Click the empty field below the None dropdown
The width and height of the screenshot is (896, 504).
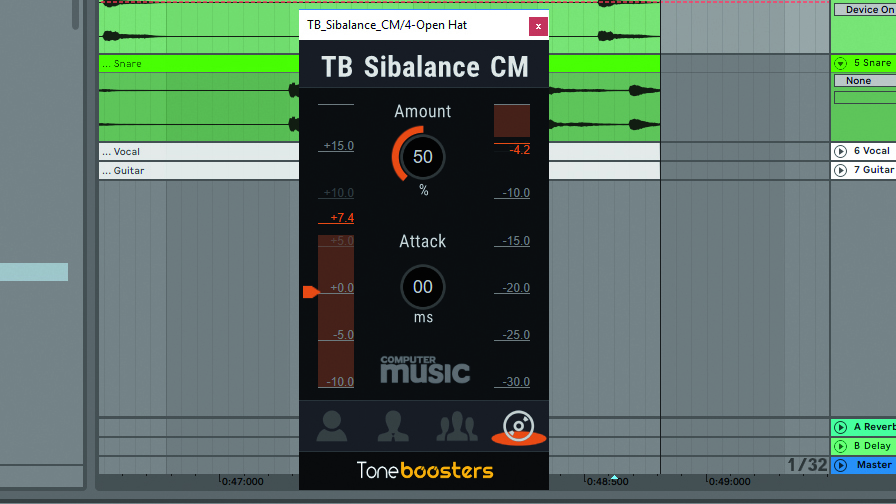[x=865, y=98]
